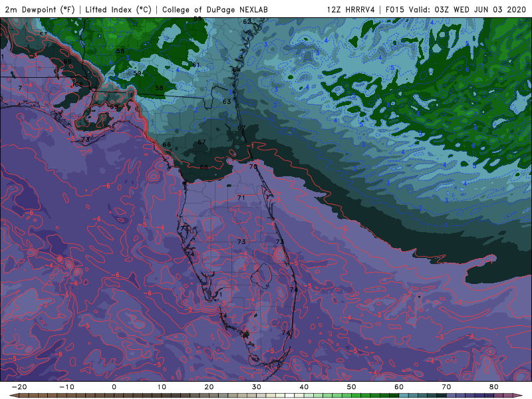Click the 60 value on the color scale
Image resolution: width=532 pixels, height=399 pixels.
click(399, 387)
